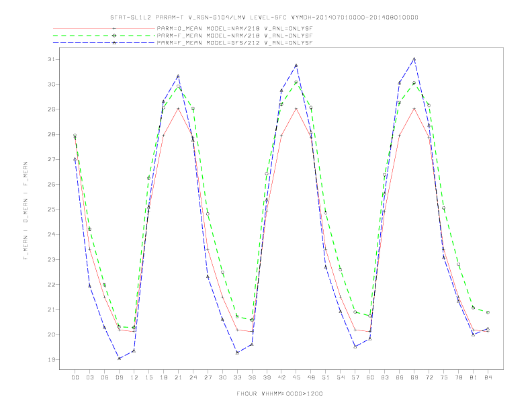Click the x-axis tick label 66
532x411 pixels.
pos(400,377)
